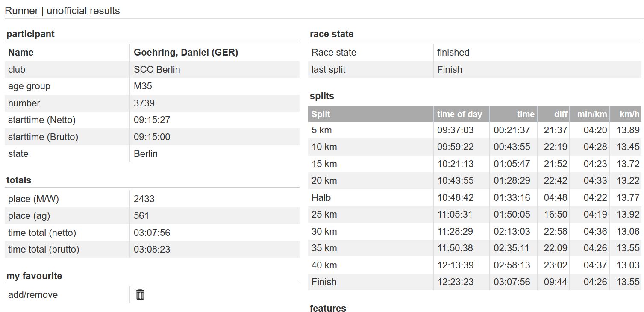Click the Runner | unofficial results heading
644x312 pixels.
click(62, 11)
